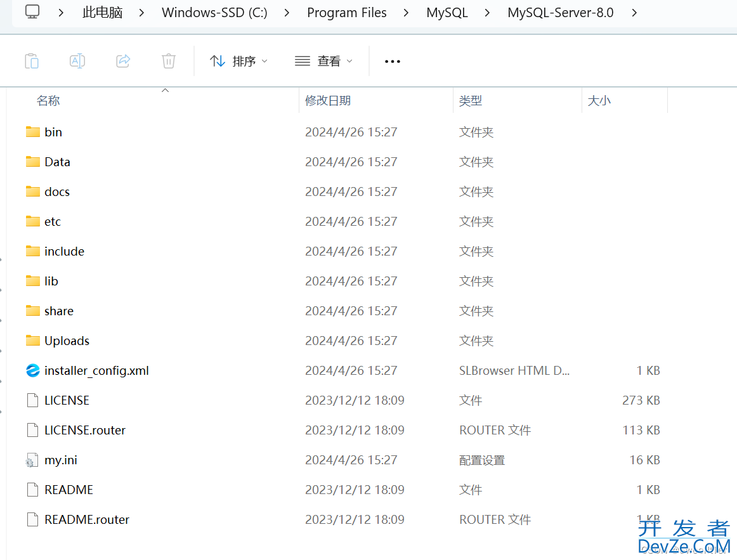This screenshot has height=560, width=737.
Task: Click the 配置设置 type of my.ini
Action: point(482,460)
